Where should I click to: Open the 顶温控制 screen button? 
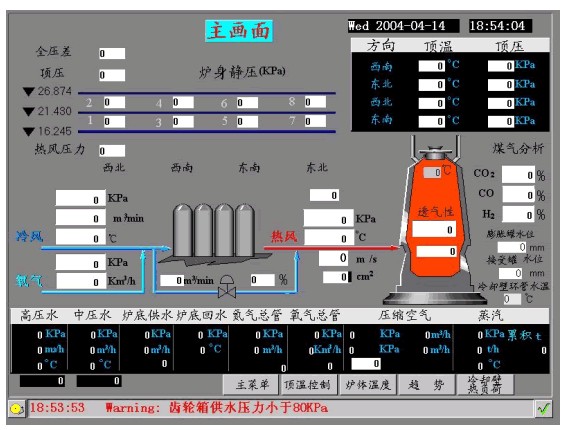tap(308, 384)
